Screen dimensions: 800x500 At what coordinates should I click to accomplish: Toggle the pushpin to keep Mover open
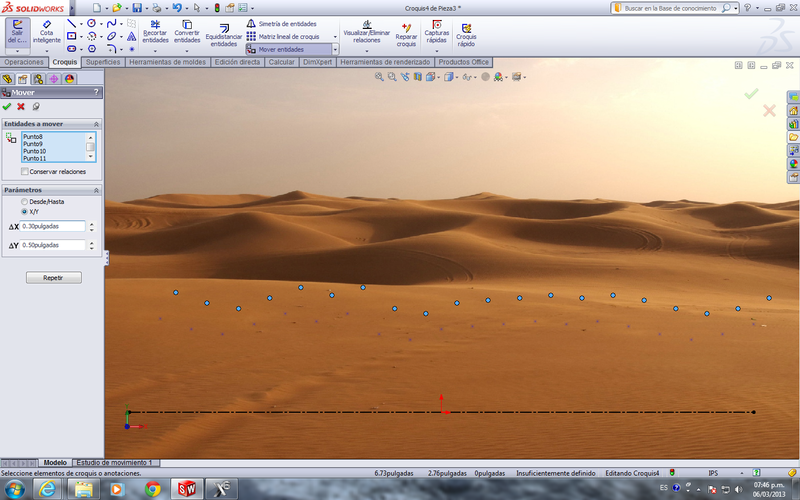click(35, 106)
